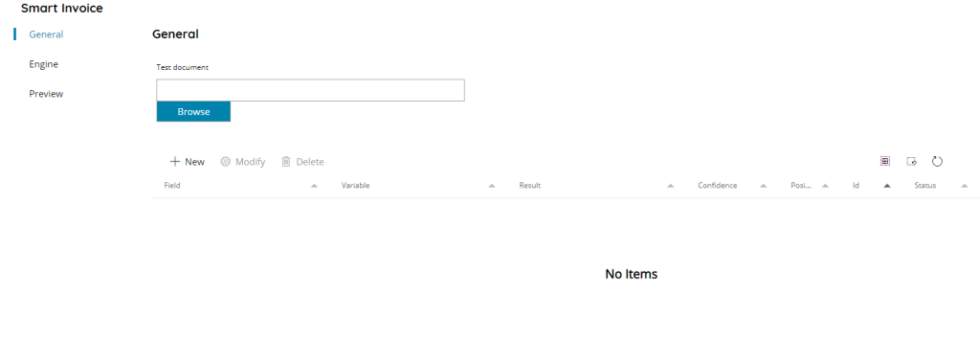Click the Status column header label
This screenshot has height=363, width=980.
925,186
